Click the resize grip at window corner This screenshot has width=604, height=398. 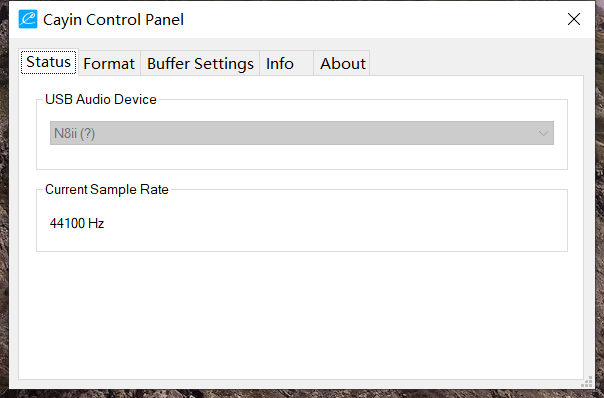(x=587, y=381)
